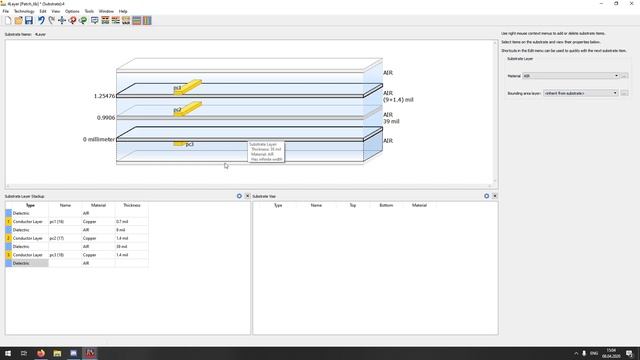Click the VIA toolbar icon
The image size is (640, 360).
tap(126, 20)
